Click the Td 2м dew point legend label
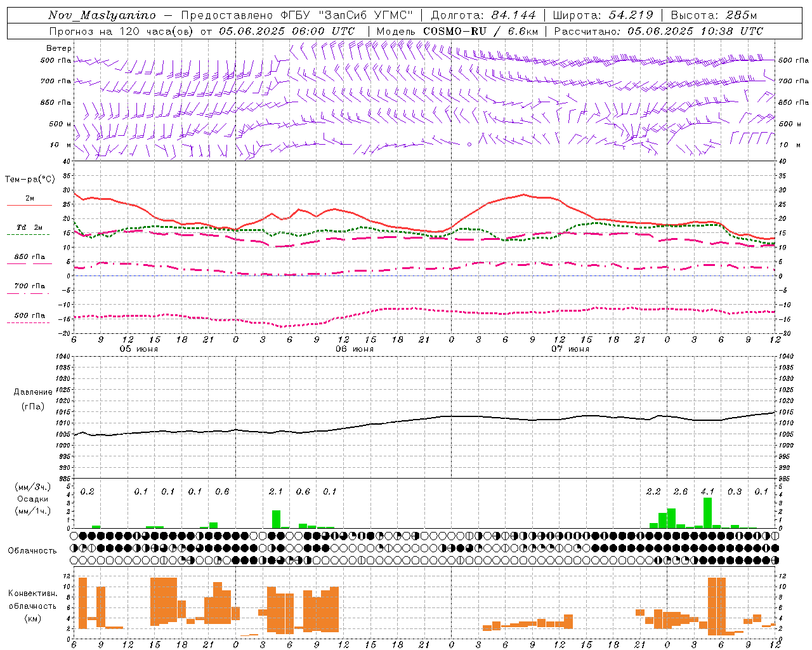Screen dimensions: 812x650 pyautogui.click(x=30, y=227)
